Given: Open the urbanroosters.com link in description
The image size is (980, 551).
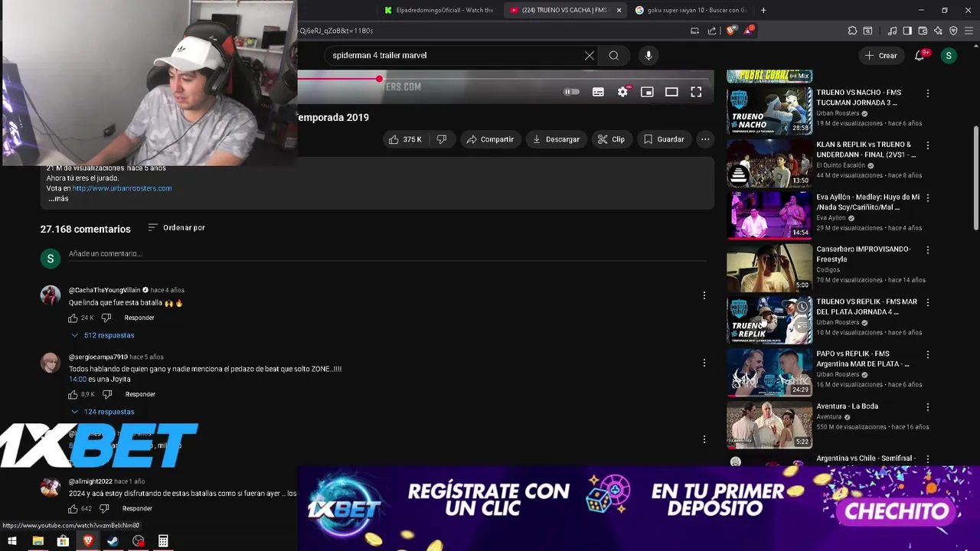Looking at the screenshot, I should coord(122,188).
